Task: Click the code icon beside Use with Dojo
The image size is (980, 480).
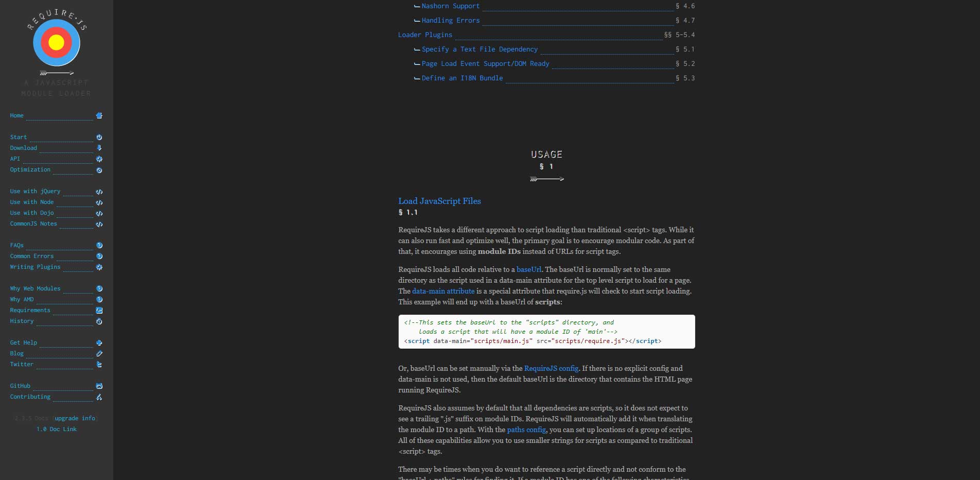Action: (99, 213)
